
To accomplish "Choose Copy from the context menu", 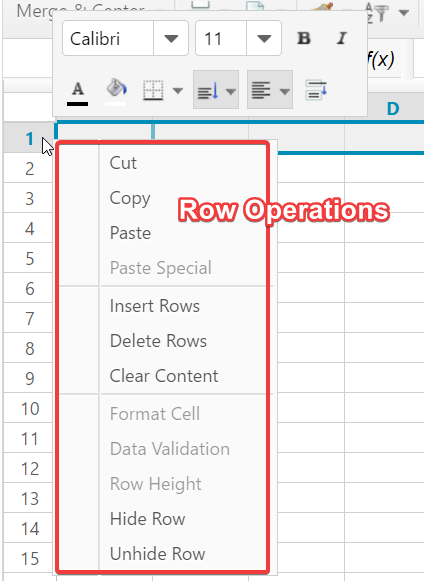I will tap(130, 198).
